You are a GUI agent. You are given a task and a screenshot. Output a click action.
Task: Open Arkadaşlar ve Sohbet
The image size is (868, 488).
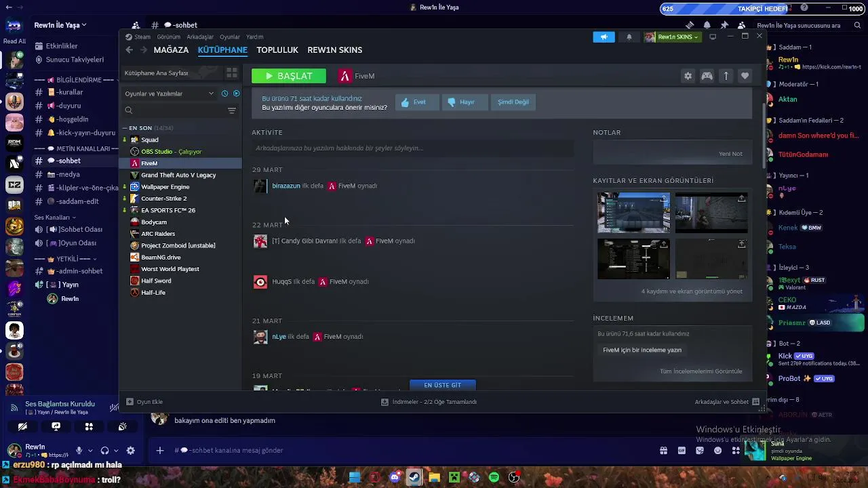pyautogui.click(x=727, y=402)
